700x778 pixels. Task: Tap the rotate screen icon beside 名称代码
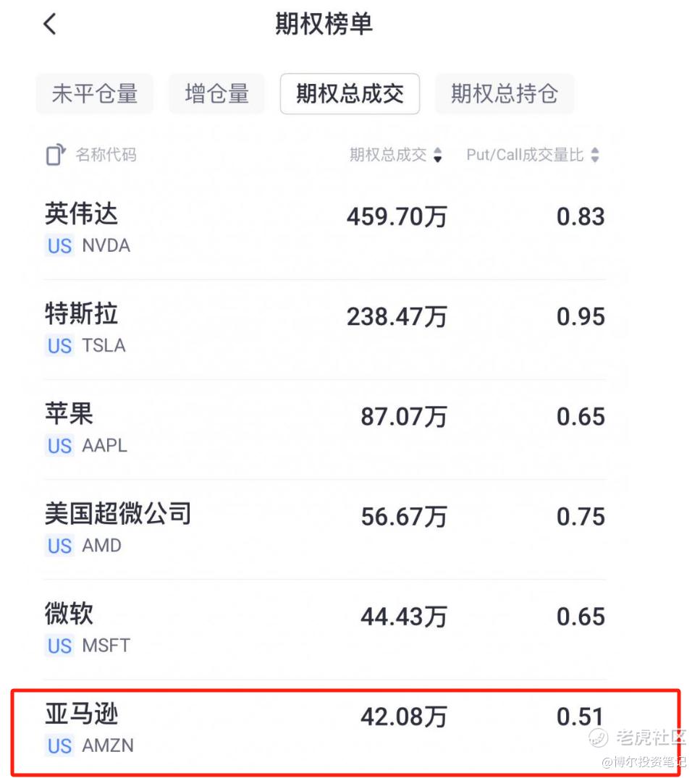click(x=56, y=155)
